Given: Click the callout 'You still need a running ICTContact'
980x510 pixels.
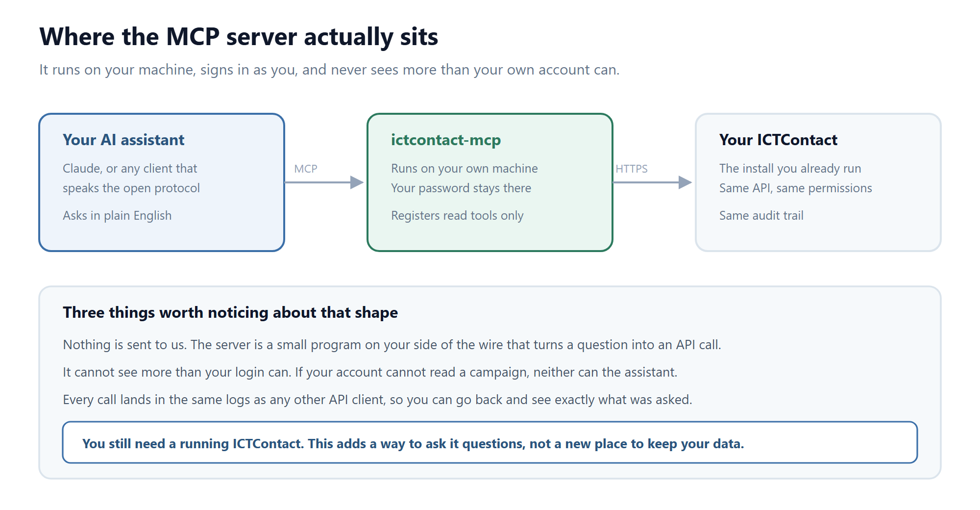Looking at the screenshot, I should click(x=490, y=442).
